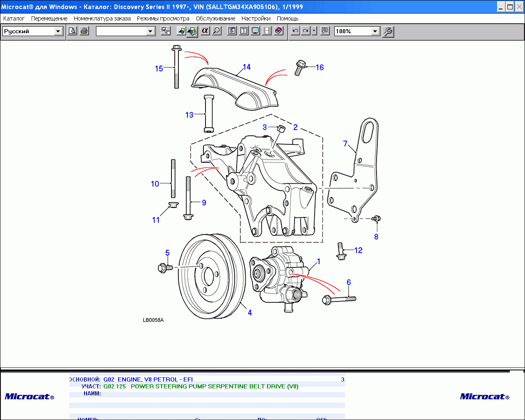Click the undo arrow icon
This screenshot has width=525, height=420.
(295, 31)
